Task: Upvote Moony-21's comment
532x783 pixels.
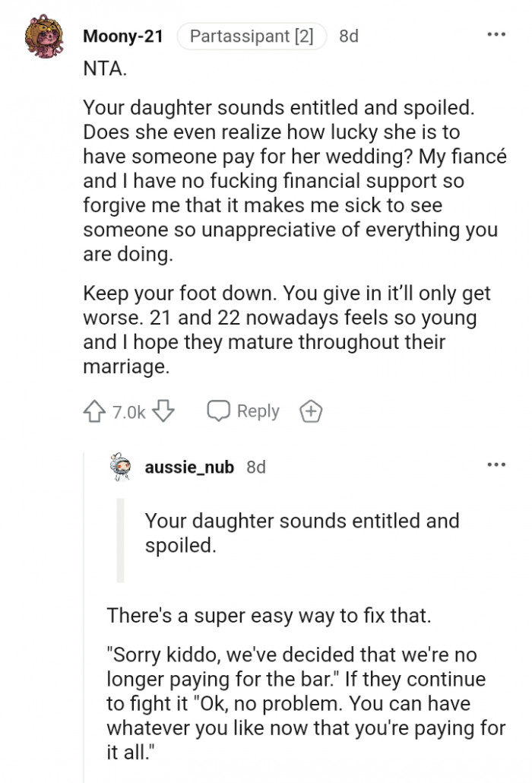Action: [x=93, y=412]
